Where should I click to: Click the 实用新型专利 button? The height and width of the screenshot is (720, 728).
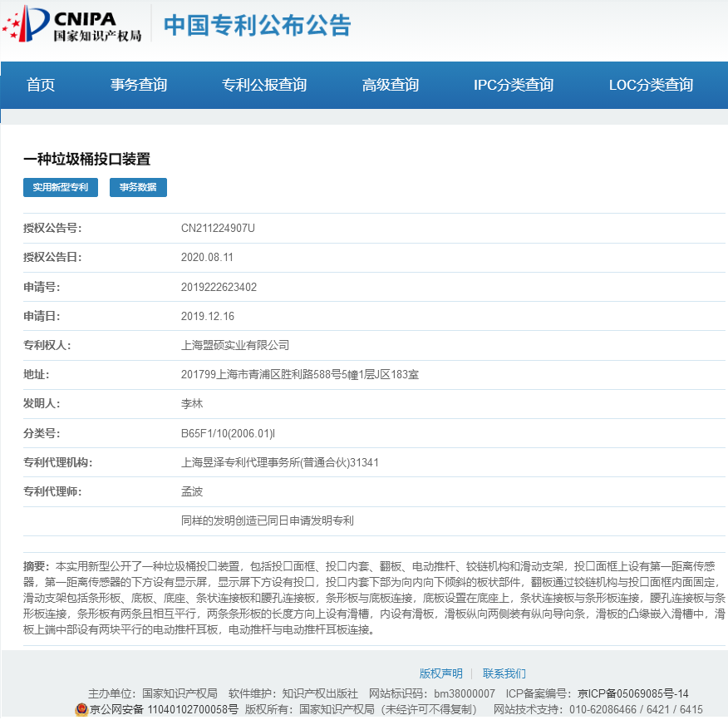(61, 188)
